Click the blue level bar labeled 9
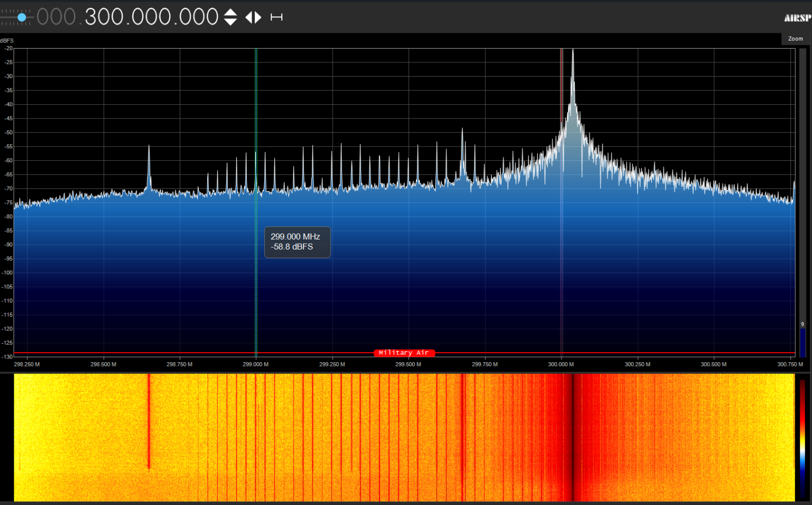Image resolution: width=812 pixels, height=505 pixels. pos(802,342)
